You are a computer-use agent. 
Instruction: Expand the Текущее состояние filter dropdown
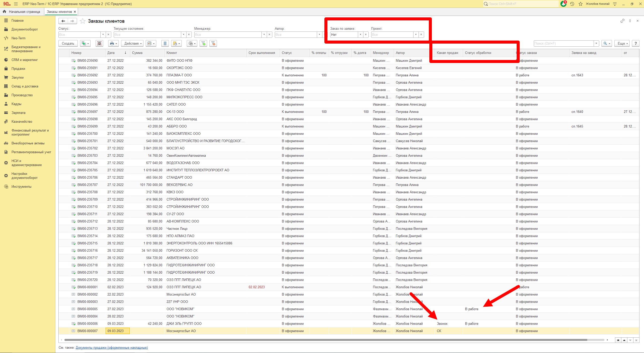click(x=183, y=35)
